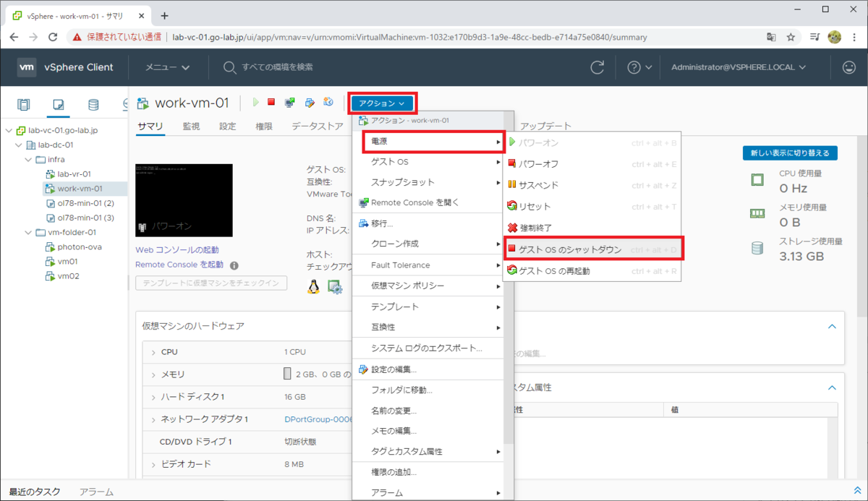This screenshot has width=868, height=501.
Task: Collapse the infra folder node
Action: [x=28, y=159]
